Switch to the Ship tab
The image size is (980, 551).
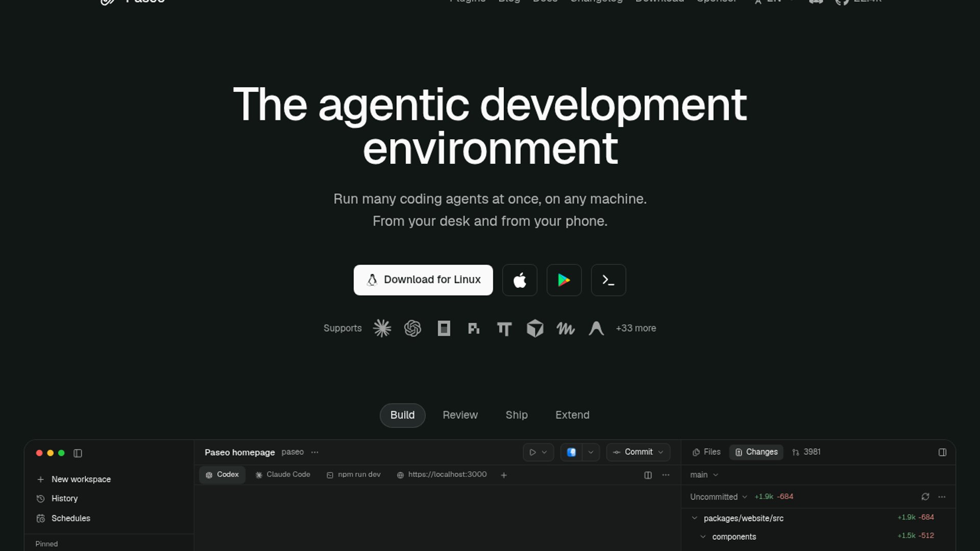tap(517, 415)
